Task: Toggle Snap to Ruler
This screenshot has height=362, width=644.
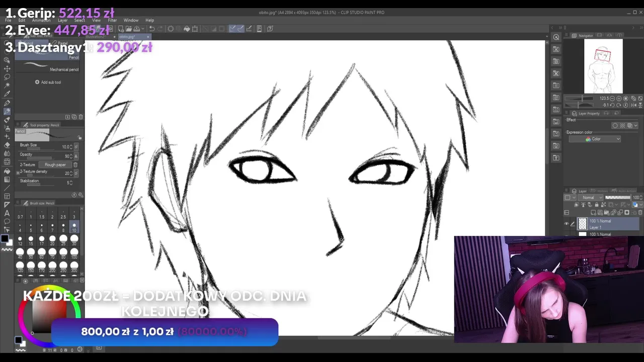Action: pyautogui.click(x=232, y=29)
